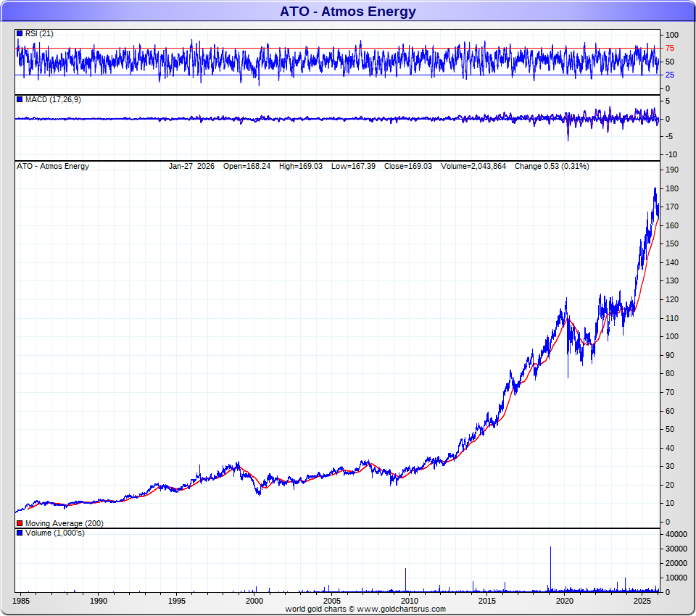Click the 180 price axis label

[x=671, y=188]
